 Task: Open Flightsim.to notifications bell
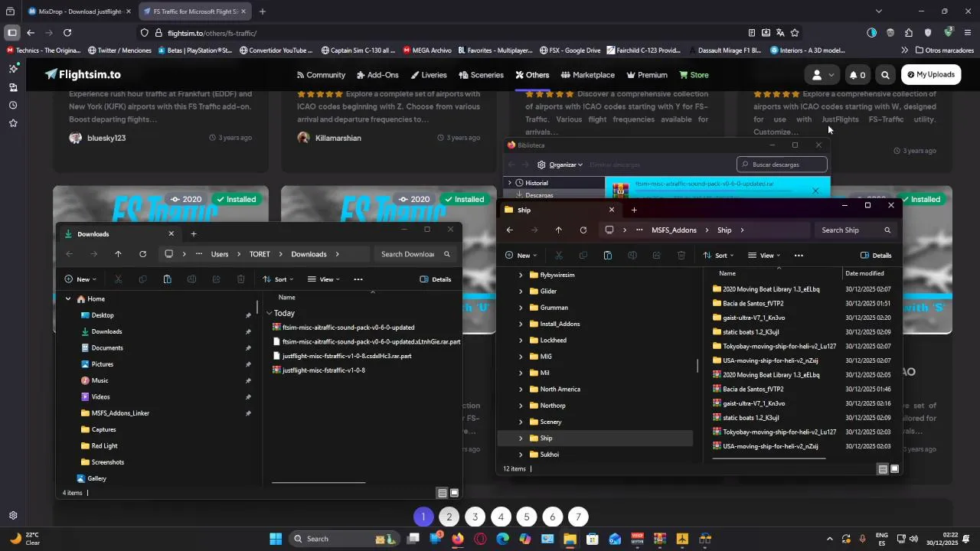coord(857,75)
